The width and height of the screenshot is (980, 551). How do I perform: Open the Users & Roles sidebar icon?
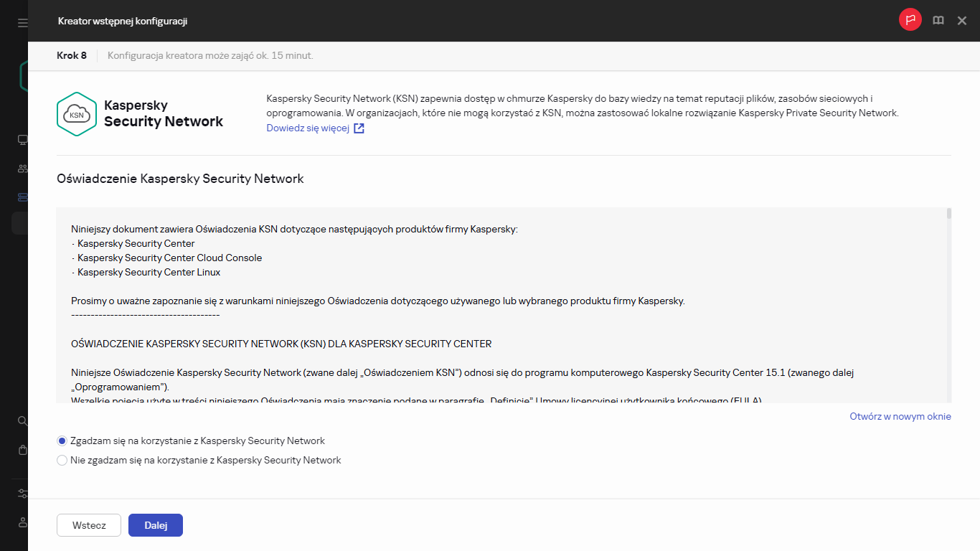22,168
